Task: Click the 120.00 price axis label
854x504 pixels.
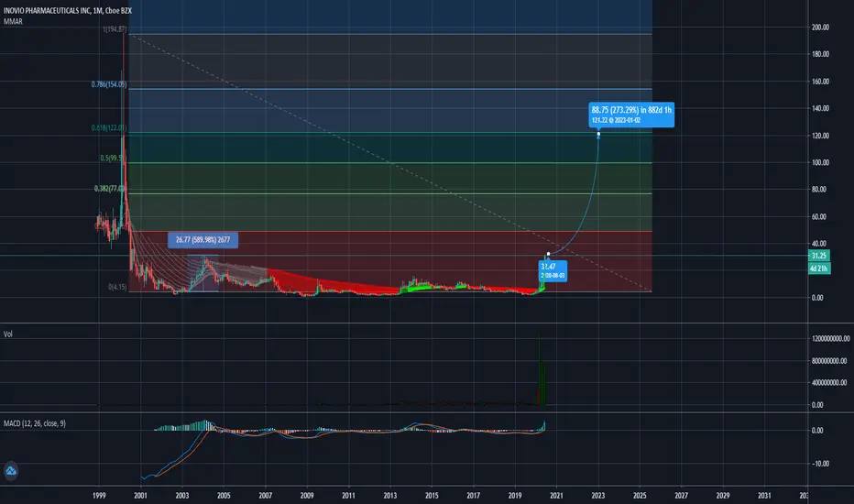Action: click(x=820, y=136)
